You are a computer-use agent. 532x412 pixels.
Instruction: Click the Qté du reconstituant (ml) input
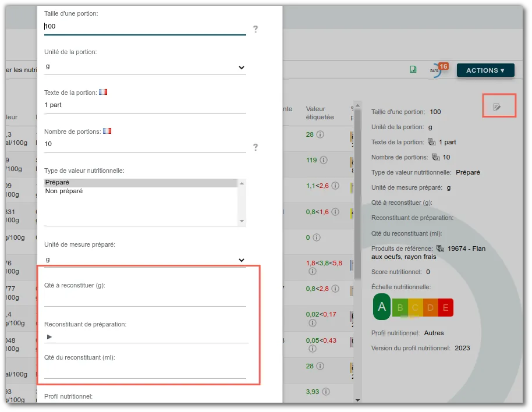(145, 371)
